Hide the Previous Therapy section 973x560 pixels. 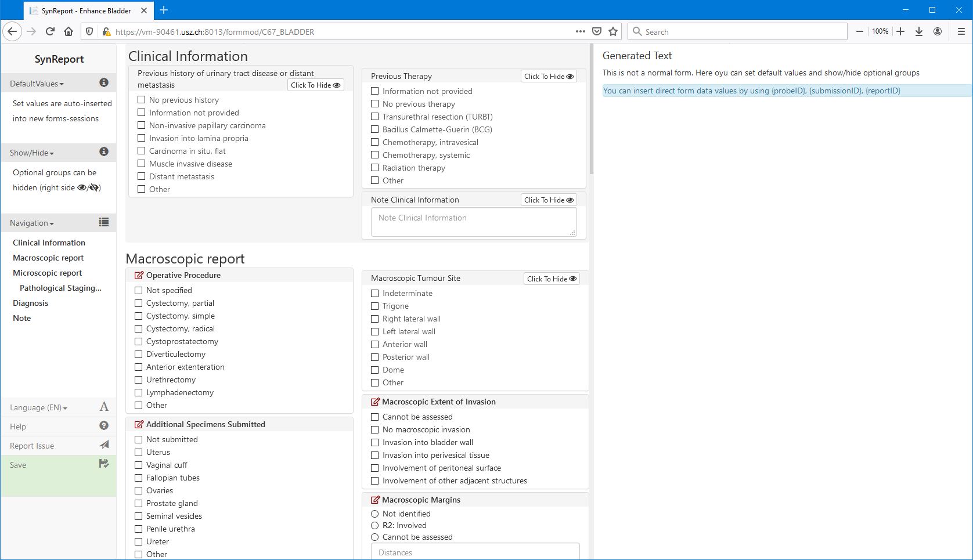tap(548, 76)
